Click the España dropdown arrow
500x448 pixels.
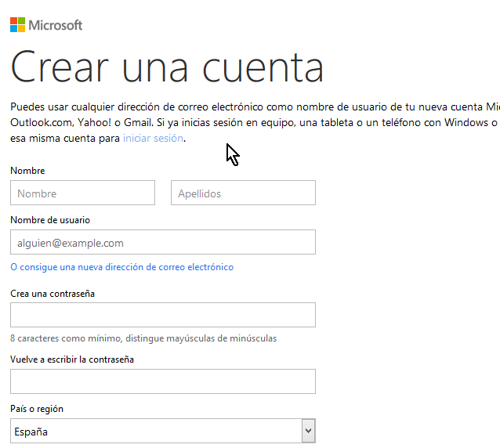pos(308,431)
